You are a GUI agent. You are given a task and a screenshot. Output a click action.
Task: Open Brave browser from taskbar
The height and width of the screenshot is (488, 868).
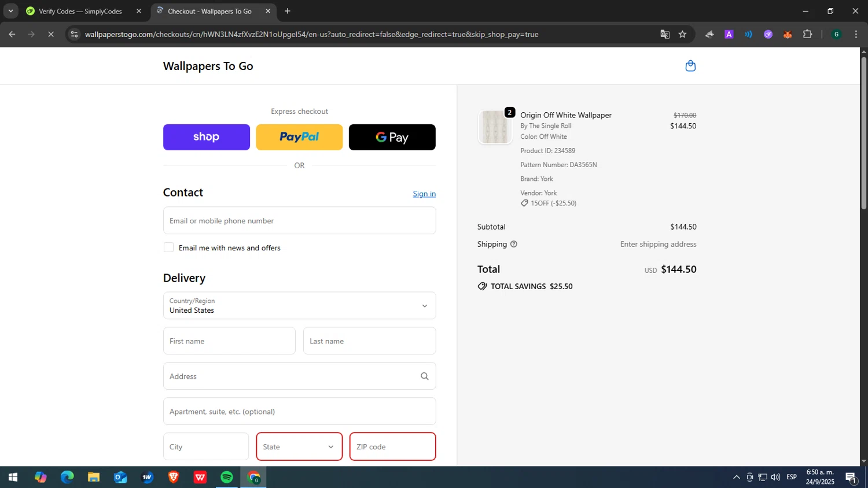pyautogui.click(x=174, y=477)
